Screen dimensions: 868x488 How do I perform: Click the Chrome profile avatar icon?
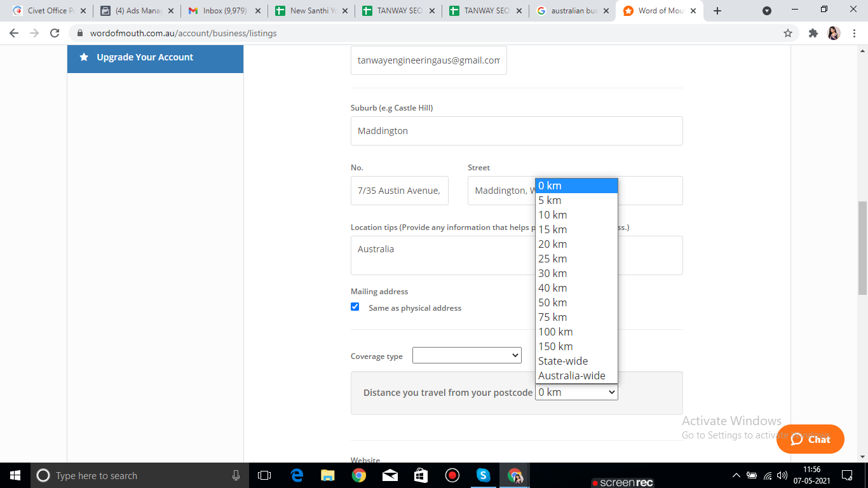coord(834,33)
